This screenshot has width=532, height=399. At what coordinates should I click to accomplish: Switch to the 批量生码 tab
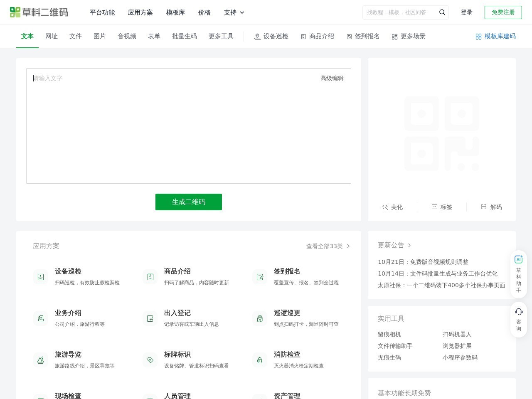[x=185, y=36]
